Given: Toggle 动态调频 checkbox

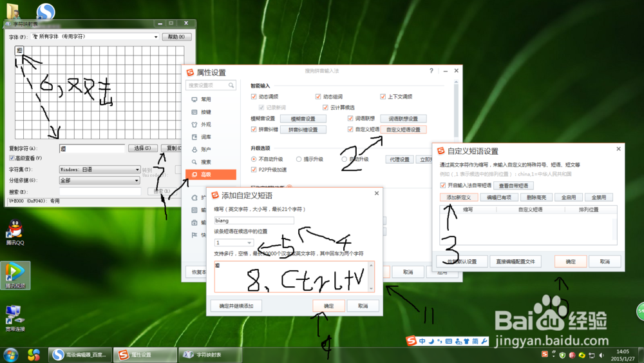Looking at the screenshot, I should (254, 97).
